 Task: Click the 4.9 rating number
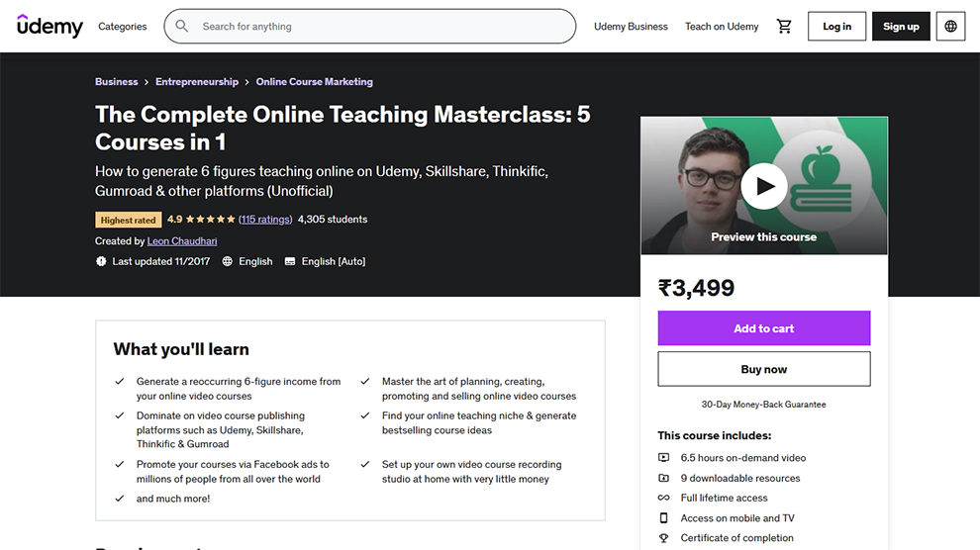(x=175, y=220)
